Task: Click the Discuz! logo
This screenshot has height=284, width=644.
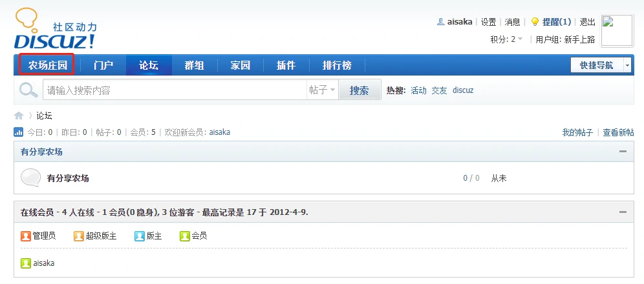Action: point(55,30)
